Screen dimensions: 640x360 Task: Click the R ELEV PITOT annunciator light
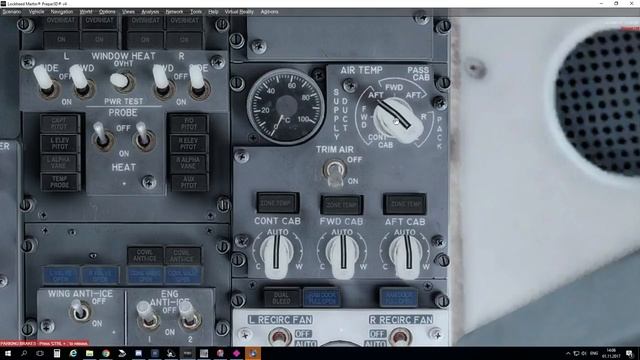(x=188, y=143)
